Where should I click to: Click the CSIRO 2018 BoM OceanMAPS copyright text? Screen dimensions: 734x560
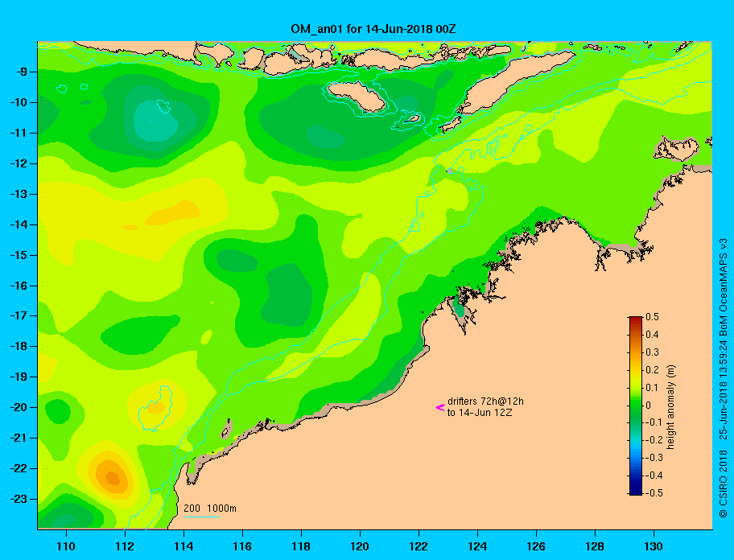tap(724, 378)
